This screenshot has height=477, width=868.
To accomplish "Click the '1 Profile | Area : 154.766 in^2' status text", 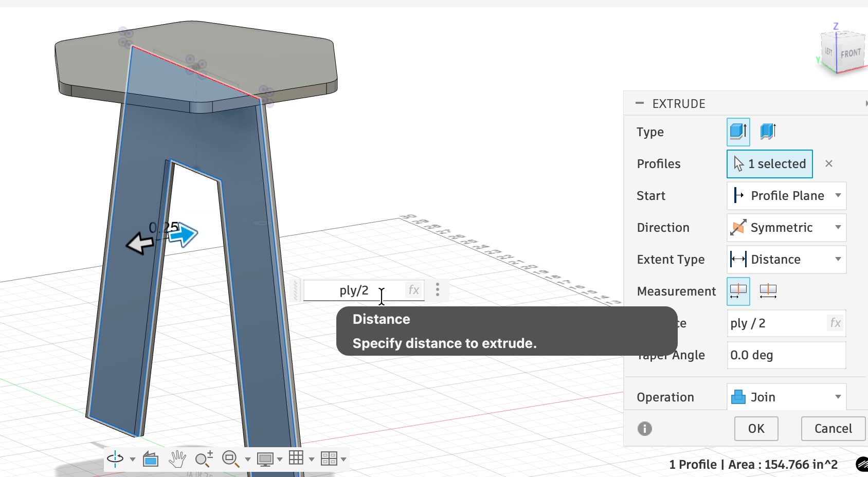I will coord(753,465).
